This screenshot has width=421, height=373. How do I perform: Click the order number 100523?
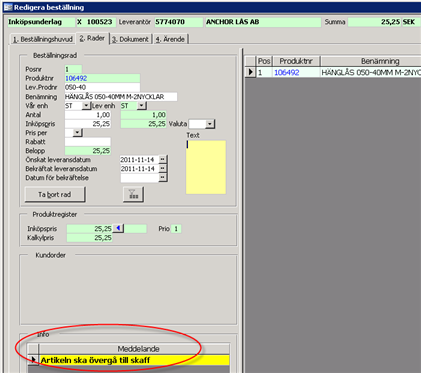[x=99, y=22]
